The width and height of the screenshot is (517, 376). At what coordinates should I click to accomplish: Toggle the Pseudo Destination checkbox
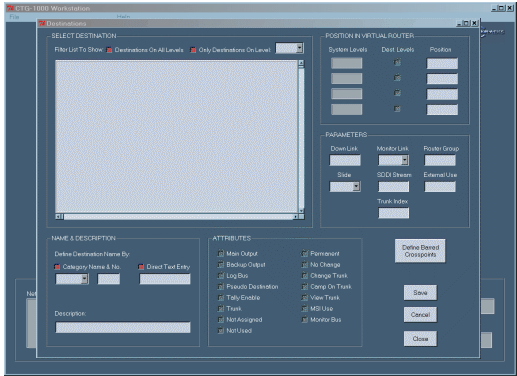point(220,286)
